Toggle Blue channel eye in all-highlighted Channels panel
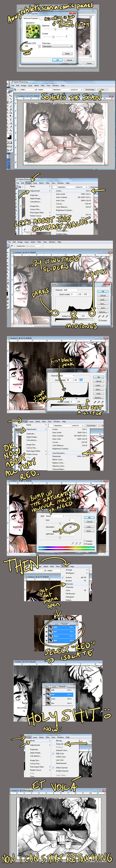Viewport: 116px width, 868px height. coord(47,641)
